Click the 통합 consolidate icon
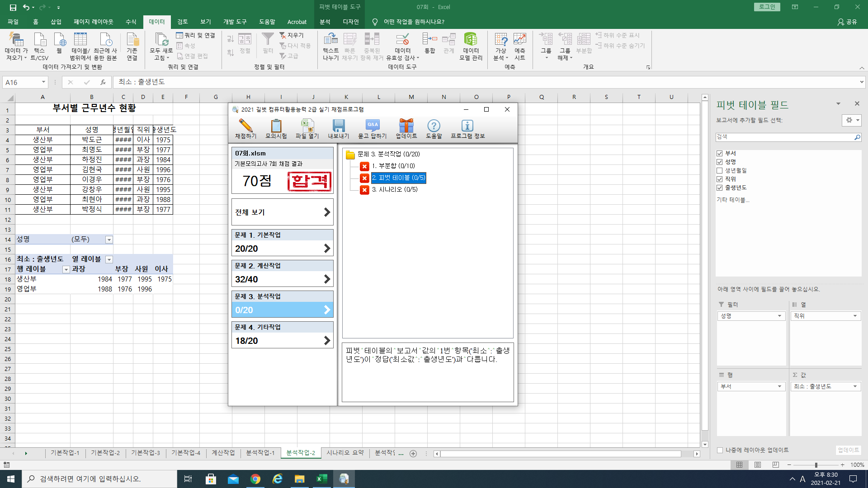Viewport: 868px width, 488px height. coord(429,44)
